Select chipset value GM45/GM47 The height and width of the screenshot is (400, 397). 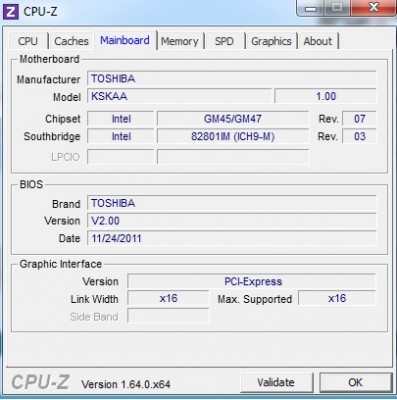tap(233, 119)
